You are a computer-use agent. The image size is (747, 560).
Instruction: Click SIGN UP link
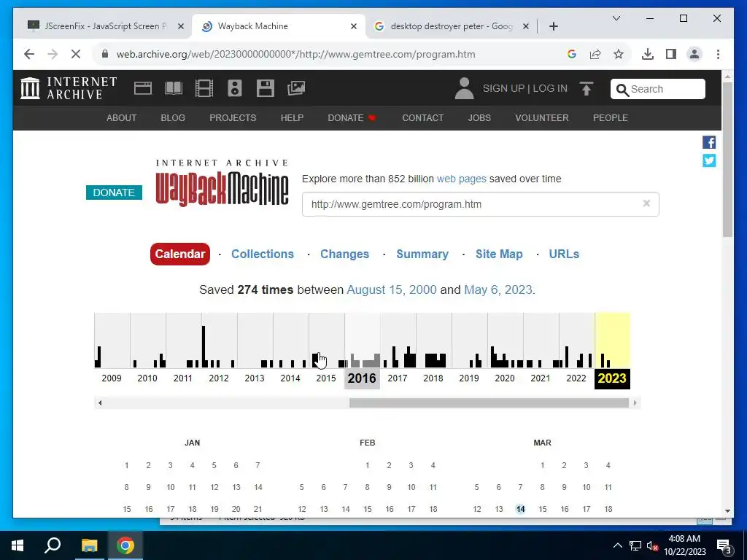503,88
